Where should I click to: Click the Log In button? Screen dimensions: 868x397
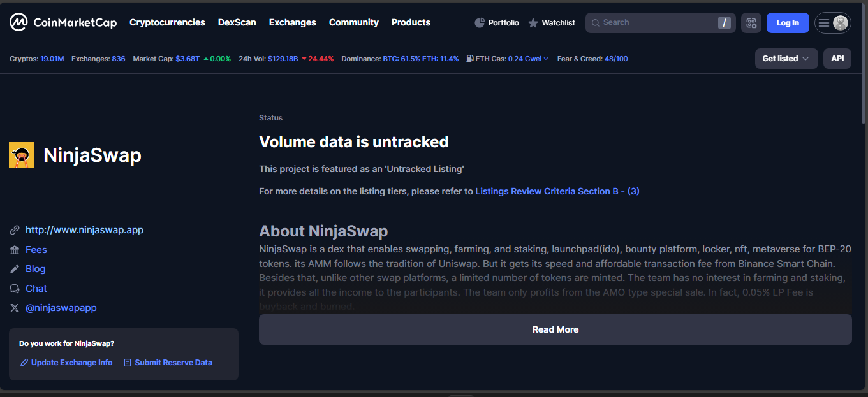pyautogui.click(x=788, y=23)
